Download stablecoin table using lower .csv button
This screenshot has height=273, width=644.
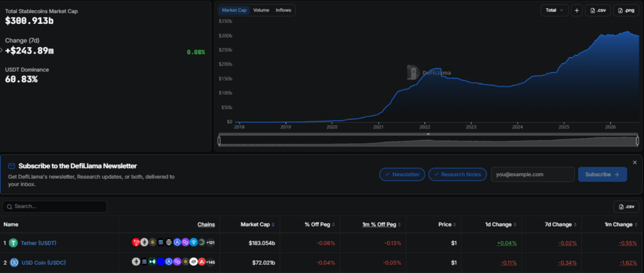pyautogui.click(x=626, y=206)
